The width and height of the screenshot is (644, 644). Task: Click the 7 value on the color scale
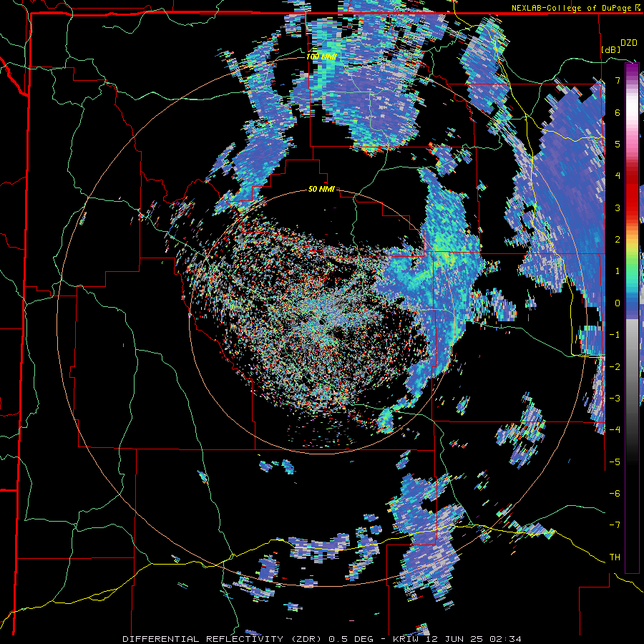(x=618, y=80)
